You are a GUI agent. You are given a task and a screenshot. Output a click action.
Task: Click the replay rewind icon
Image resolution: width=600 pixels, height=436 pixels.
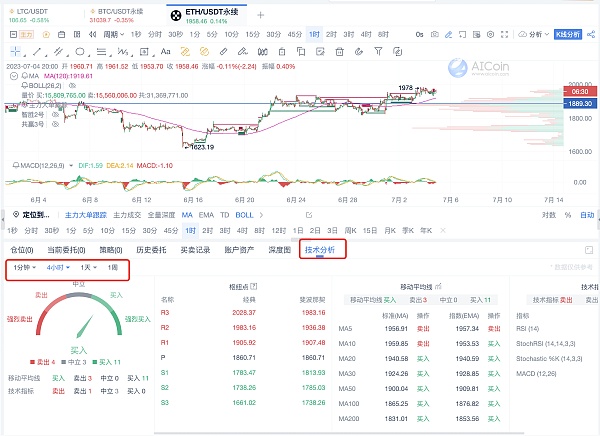pos(92,34)
